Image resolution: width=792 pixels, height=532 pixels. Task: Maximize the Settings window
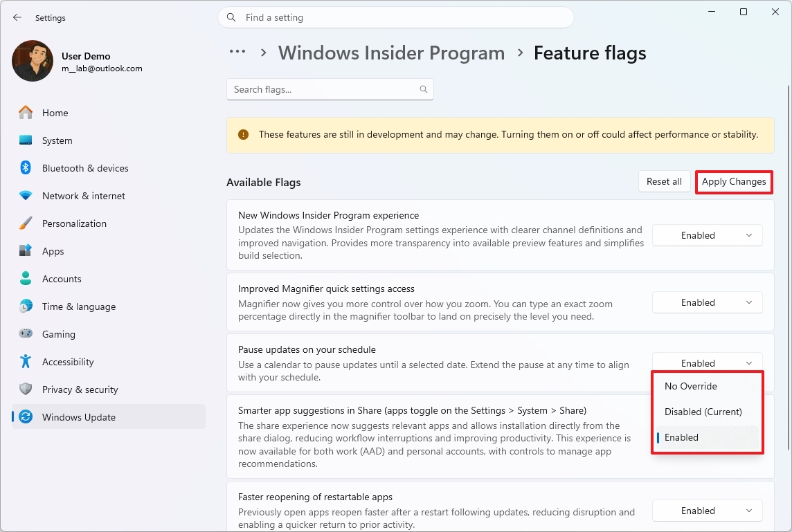tap(744, 12)
